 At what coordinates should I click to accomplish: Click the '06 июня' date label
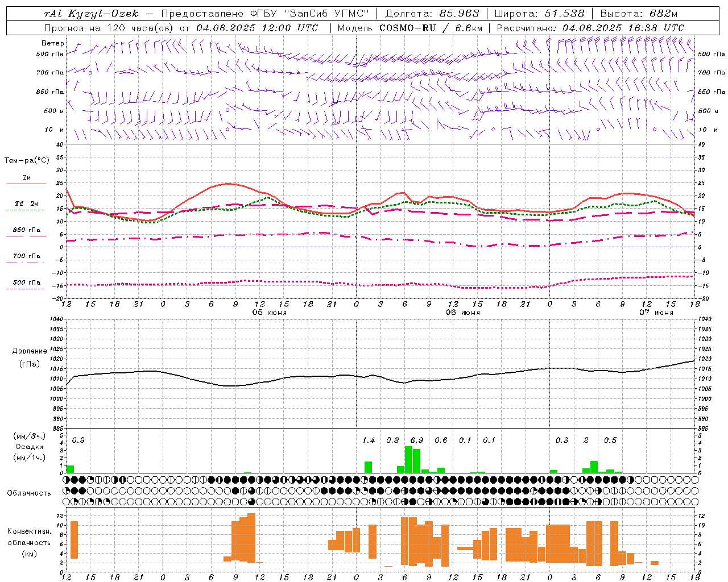point(463,313)
